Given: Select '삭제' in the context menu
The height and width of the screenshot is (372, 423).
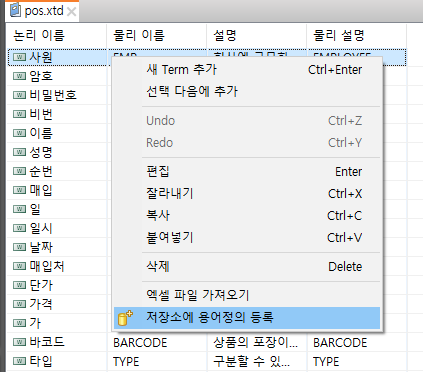Looking at the screenshot, I should point(247,266).
